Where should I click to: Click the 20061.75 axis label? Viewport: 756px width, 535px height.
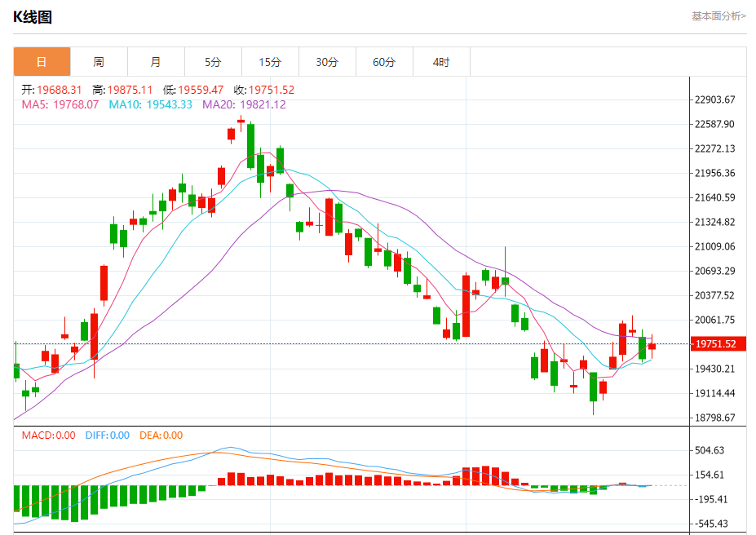(x=714, y=320)
